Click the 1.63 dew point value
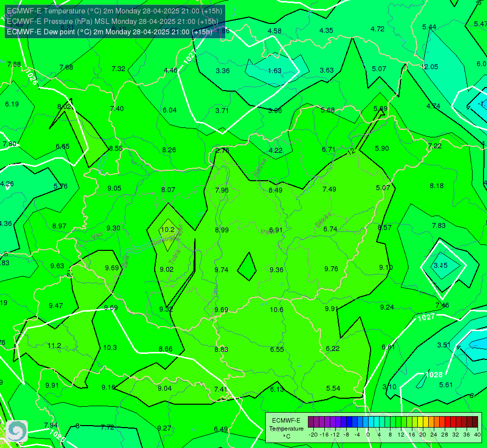The height and width of the screenshot is (448, 487). pos(275,71)
